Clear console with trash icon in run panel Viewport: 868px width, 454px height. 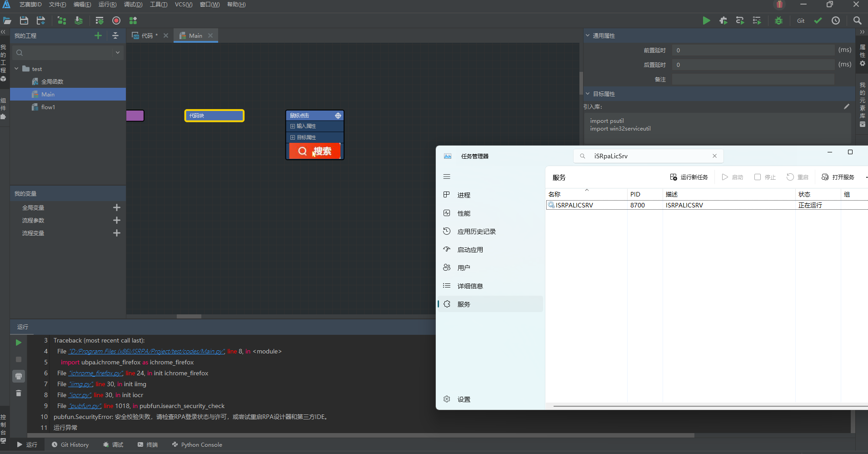pos(19,393)
